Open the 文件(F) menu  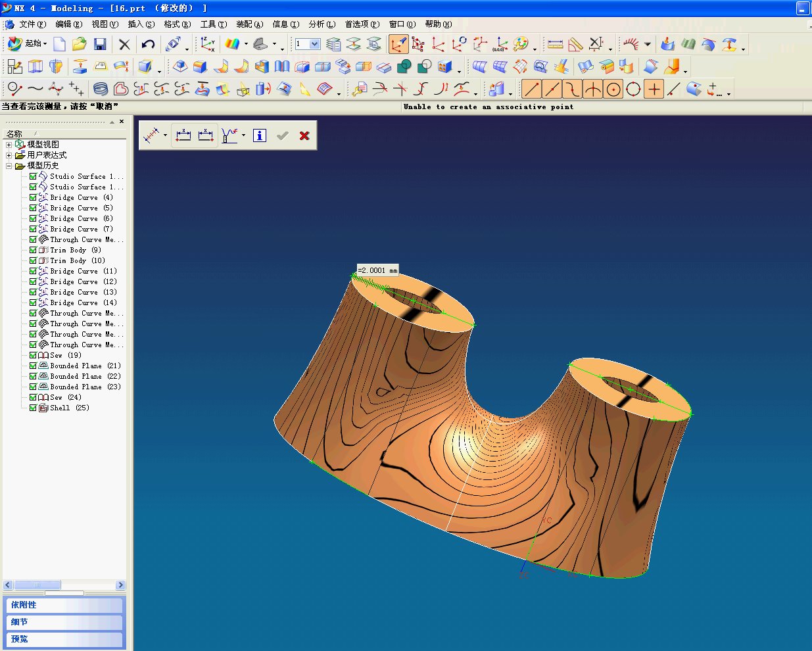32,24
